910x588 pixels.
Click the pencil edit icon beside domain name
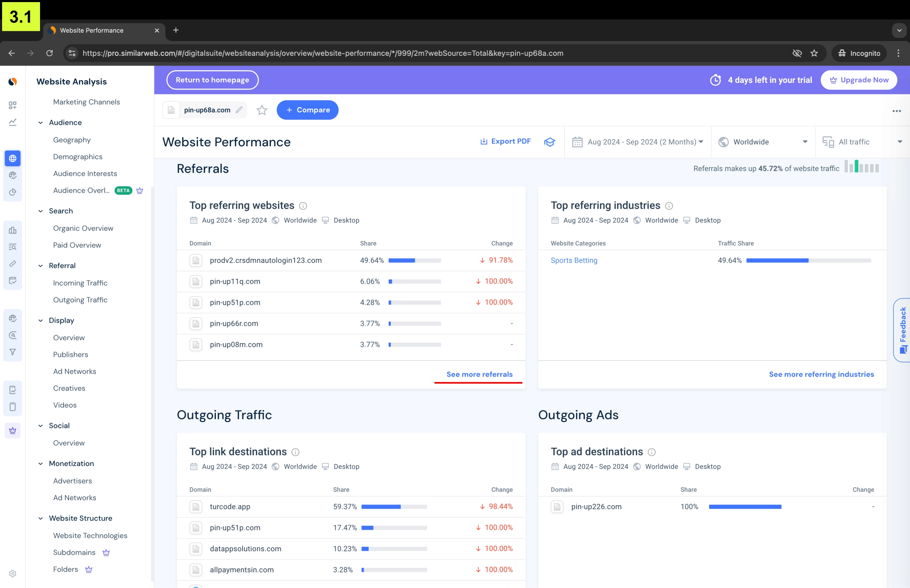tap(239, 110)
